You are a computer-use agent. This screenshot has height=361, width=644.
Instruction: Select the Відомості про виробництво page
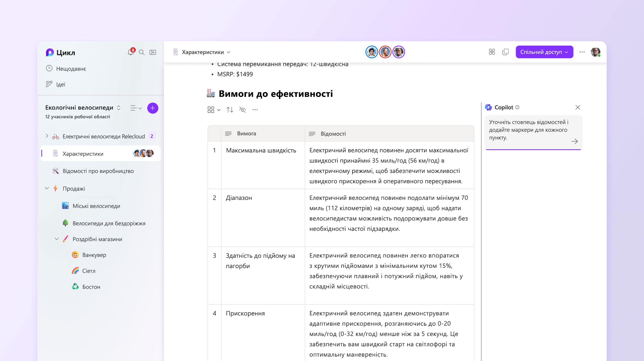[x=99, y=171]
